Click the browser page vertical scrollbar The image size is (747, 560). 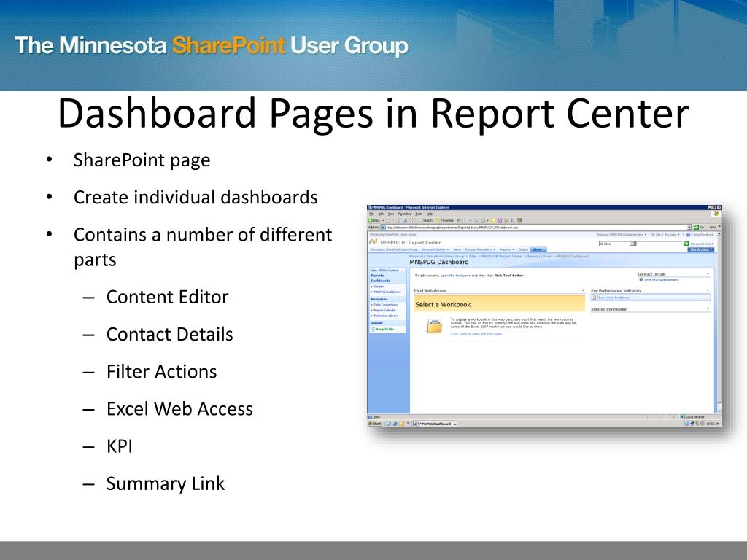coord(719,324)
